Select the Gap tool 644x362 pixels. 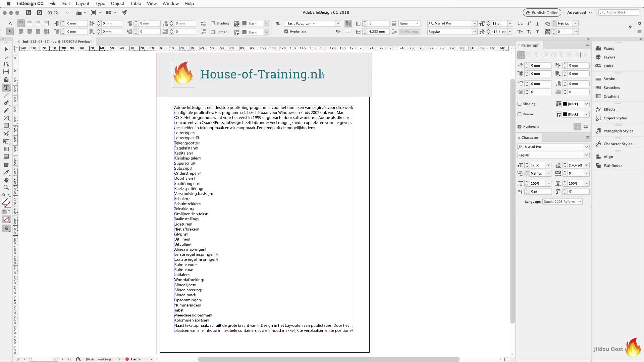pos(6,71)
